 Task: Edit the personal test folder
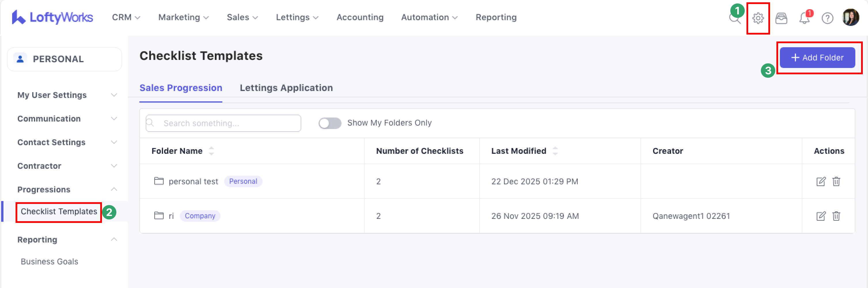(x=821, y=181)
